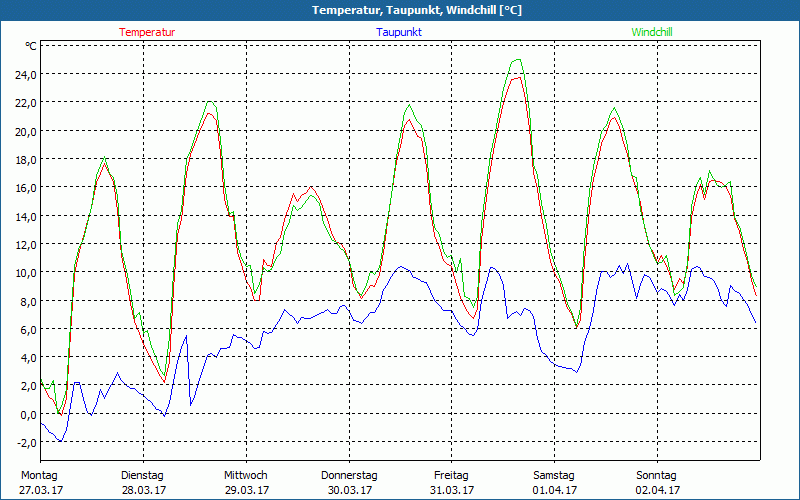Viewport: 800px width, 500px height.
Task: Click the 27.03.17 date label
Action: [41, 490]
